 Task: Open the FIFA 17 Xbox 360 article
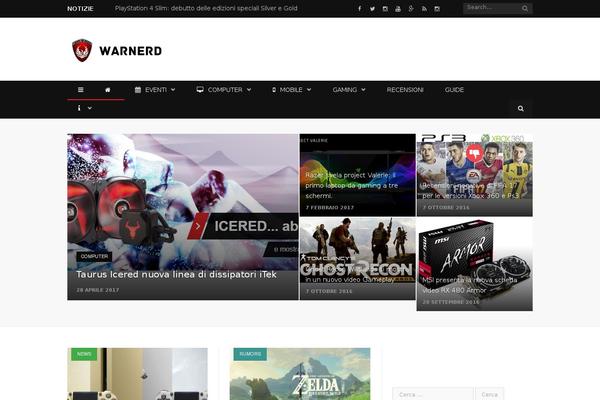click(474, 175)
